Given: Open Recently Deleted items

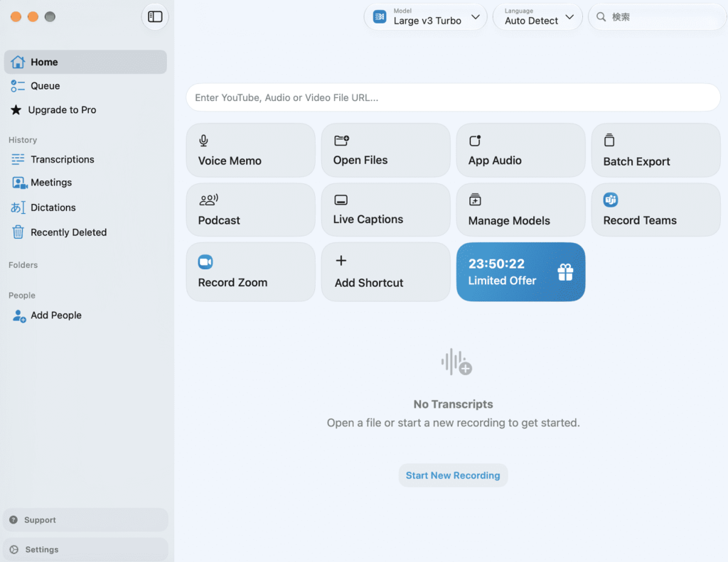Looking at the screenshot, I should (85, 232).
